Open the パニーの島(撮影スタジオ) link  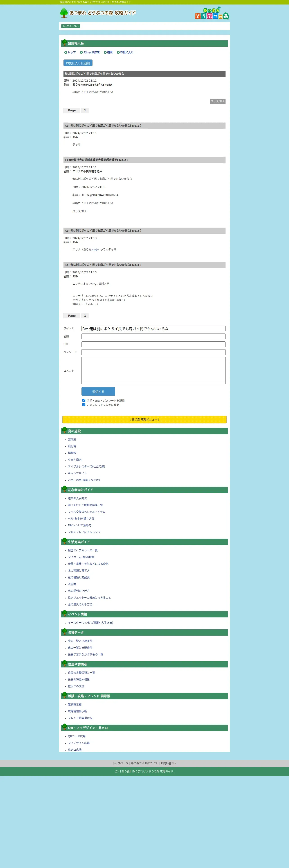tap(84, 480)
